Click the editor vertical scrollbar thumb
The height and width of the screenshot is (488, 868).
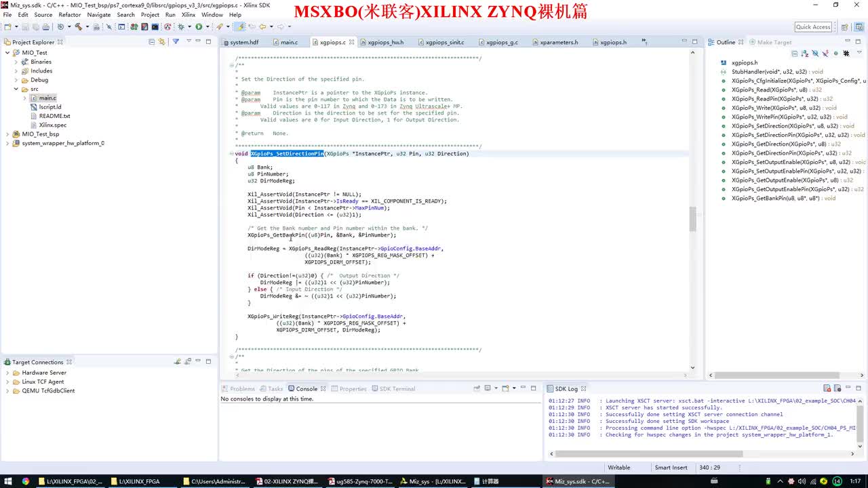coord(692,219)
